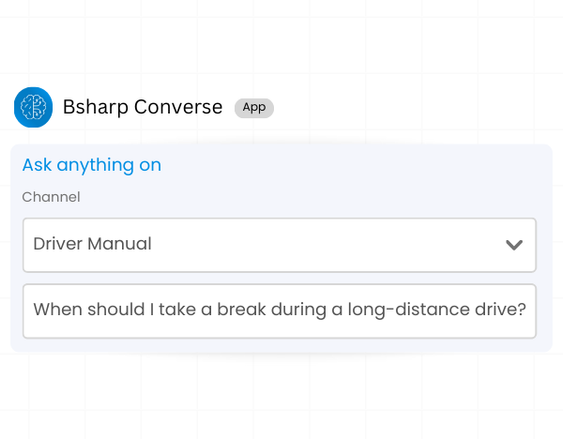This screenshot has height=439, width=563.
Task: Click the empty grid canvas below the card
Action: pyautogui.click(x=280, y=395)
